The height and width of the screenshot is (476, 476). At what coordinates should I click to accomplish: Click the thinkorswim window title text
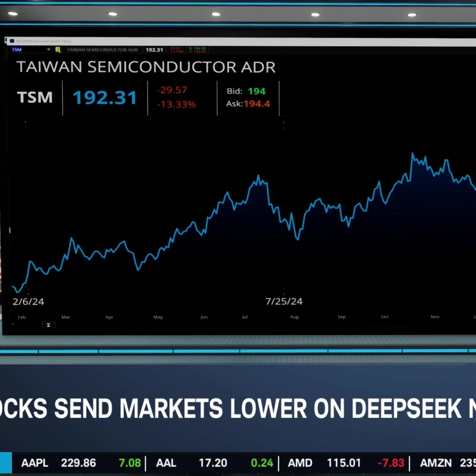[43, 41]
